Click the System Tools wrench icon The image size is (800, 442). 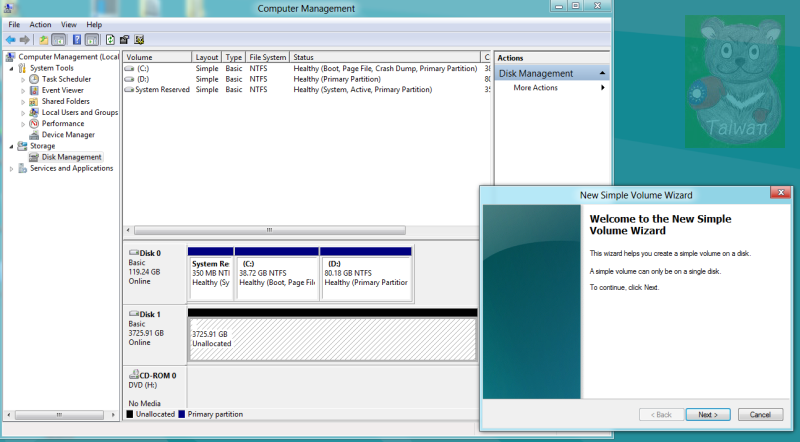tap(22, 68)
